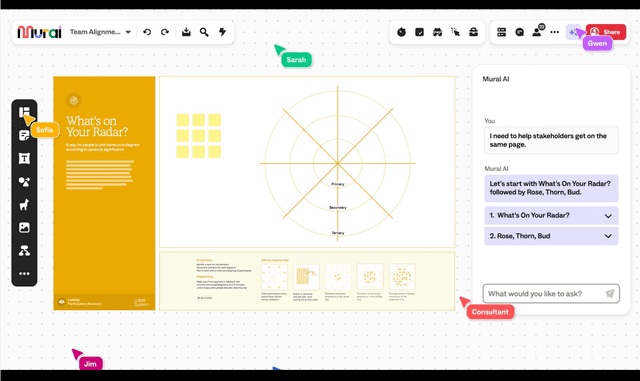Open the templates tool in left sidebar
The image size is (640, 381).
tap(24, 112)
